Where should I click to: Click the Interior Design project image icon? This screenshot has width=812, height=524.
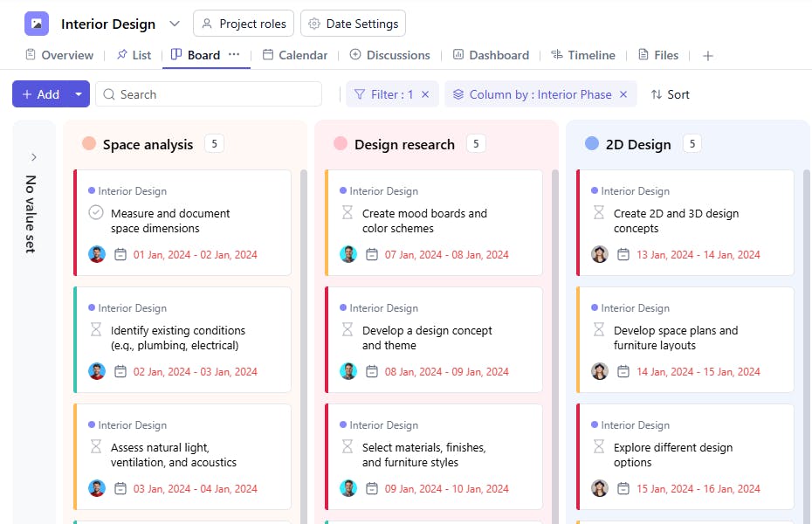point(37,24)
